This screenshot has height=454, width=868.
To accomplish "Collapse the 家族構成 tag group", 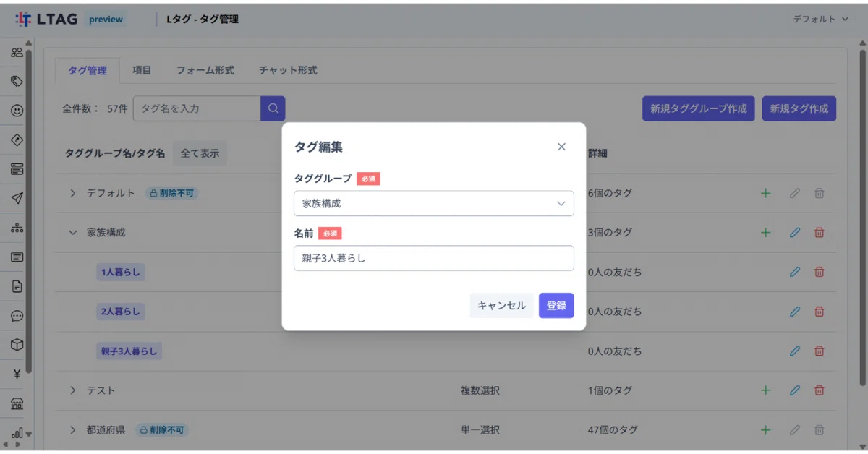I will pos(72,233).
